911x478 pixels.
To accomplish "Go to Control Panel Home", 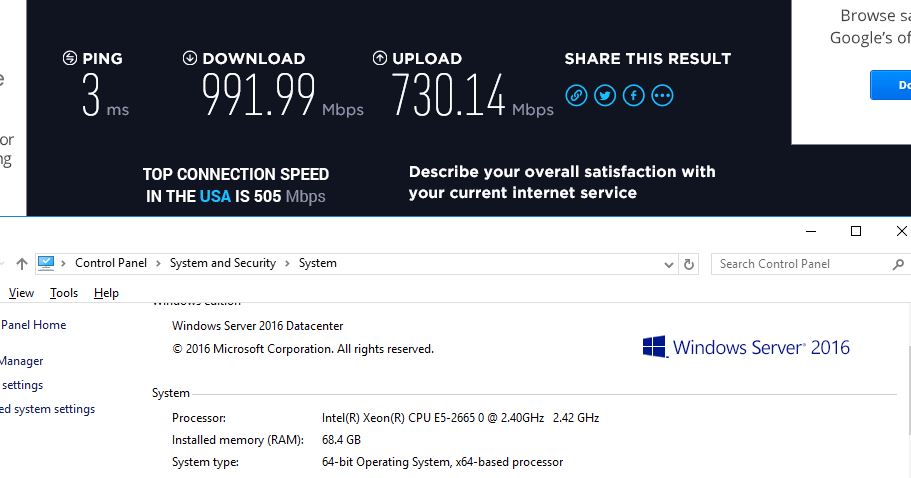I will 33,325.
